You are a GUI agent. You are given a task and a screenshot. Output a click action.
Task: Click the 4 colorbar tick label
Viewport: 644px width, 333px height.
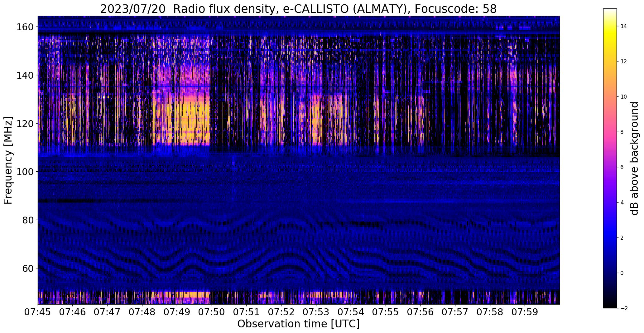(x=622, y=203)
